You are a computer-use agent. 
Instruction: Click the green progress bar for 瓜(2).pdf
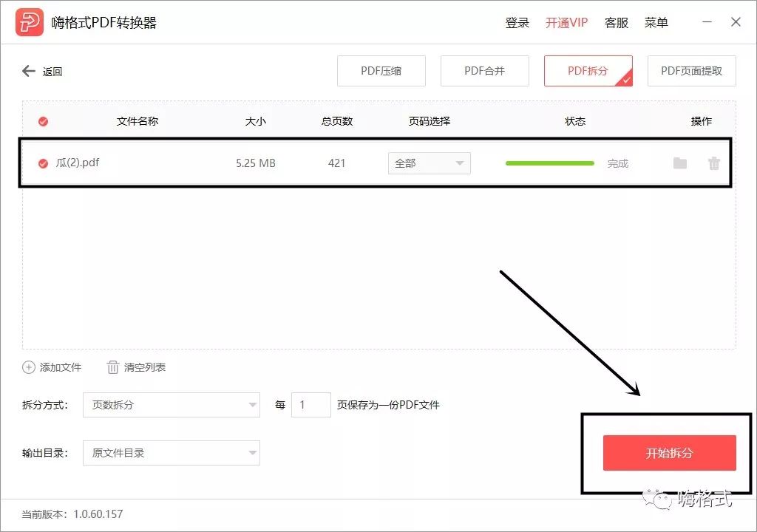click(x=549, y=163)
